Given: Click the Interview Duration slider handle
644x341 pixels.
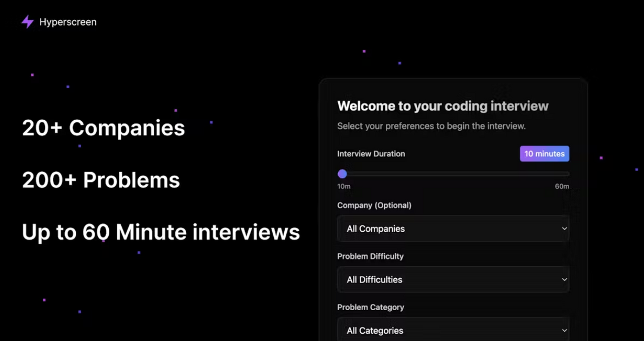Looking at the screenshot, I should coord(342,174).
